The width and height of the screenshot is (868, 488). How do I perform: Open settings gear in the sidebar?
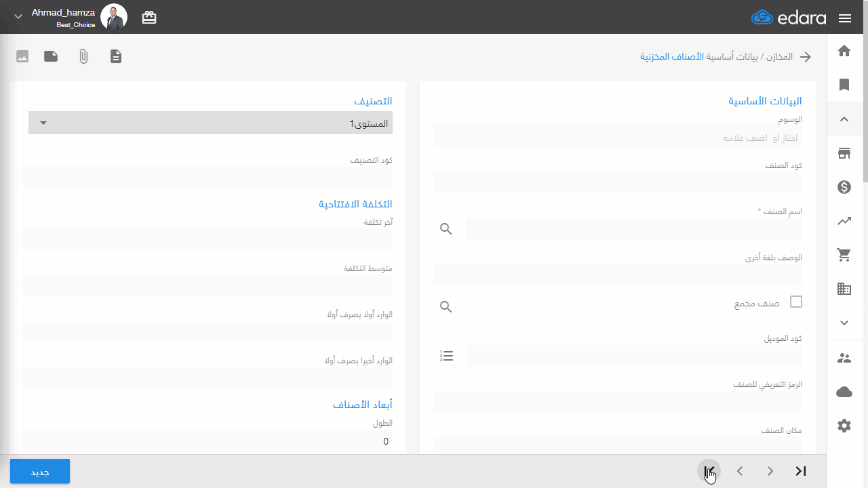844,426
